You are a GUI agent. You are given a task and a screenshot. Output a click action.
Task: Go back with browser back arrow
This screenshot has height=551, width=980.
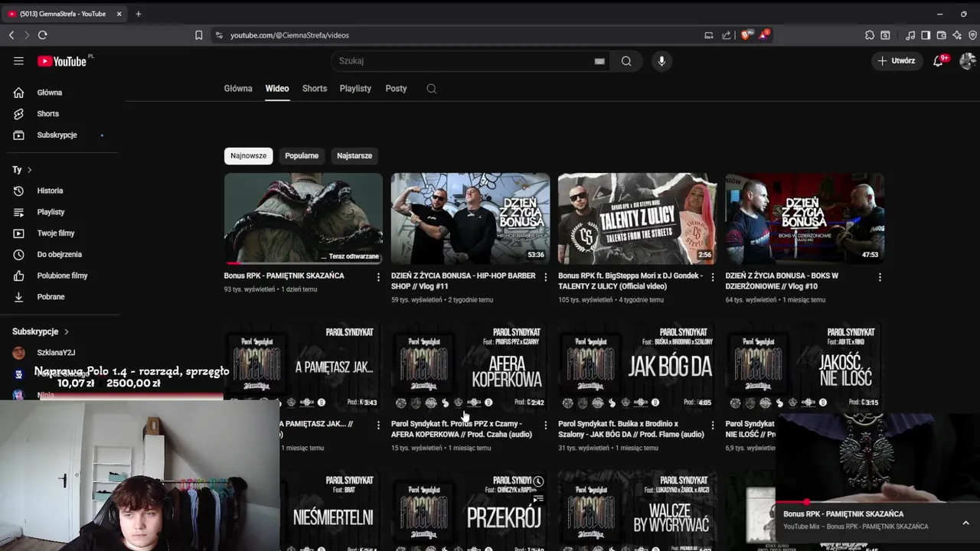11,35
